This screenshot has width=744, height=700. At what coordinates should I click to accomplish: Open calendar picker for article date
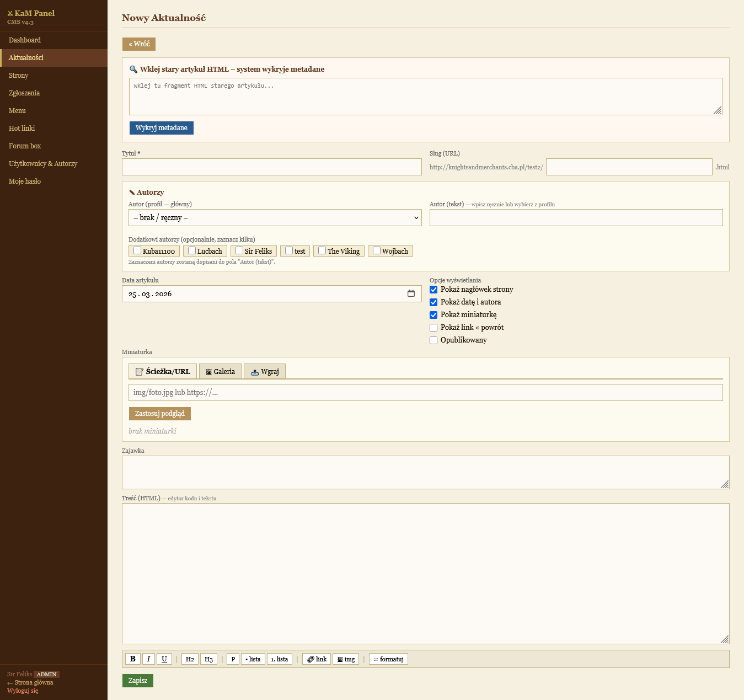tap(411, 293)
